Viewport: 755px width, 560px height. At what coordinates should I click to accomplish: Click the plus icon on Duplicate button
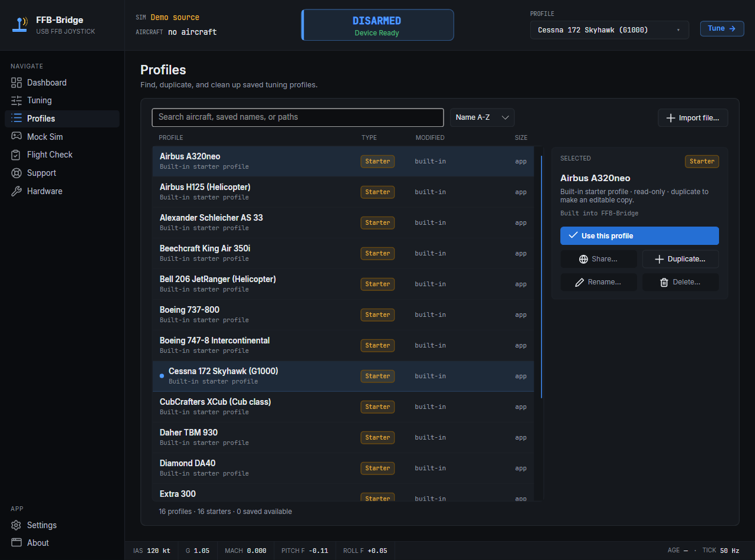point(659,259)
